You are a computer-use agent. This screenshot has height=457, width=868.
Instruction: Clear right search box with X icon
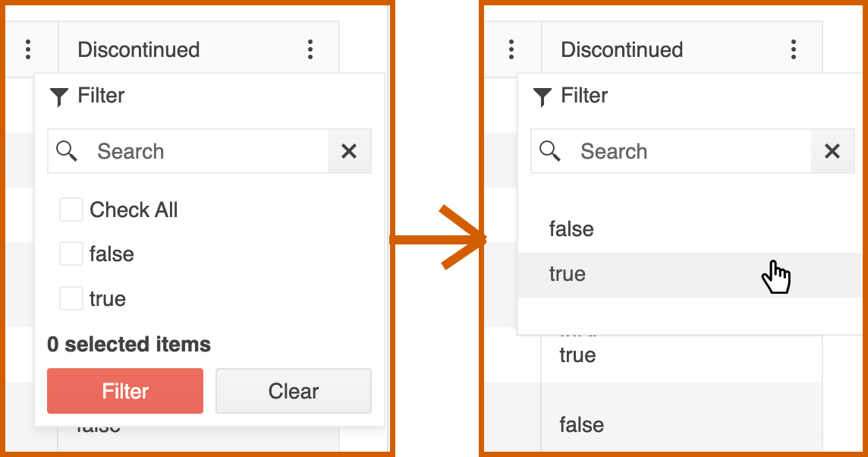[x=832, y=151]
